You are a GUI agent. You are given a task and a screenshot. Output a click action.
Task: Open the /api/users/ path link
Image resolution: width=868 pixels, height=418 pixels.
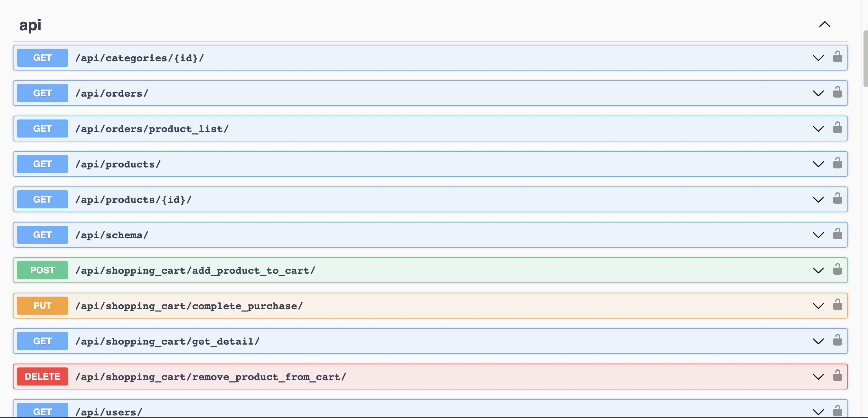tap(109, 412)
